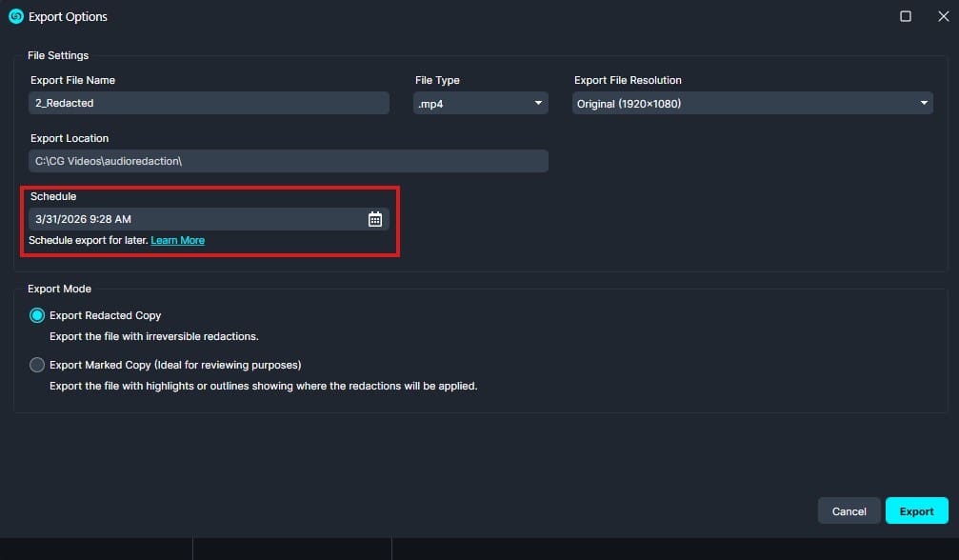Click the File Settings section heading

(58, 55)
